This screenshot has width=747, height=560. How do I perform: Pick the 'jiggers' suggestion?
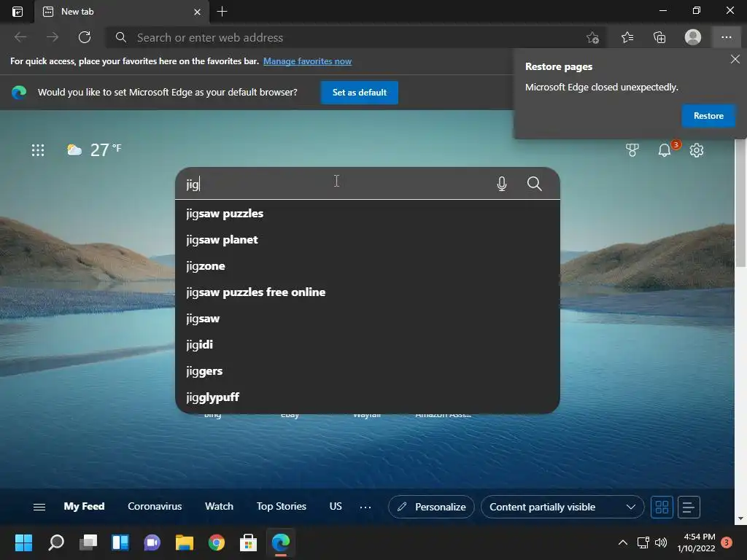pyautogui.click(x=368, y=370)
